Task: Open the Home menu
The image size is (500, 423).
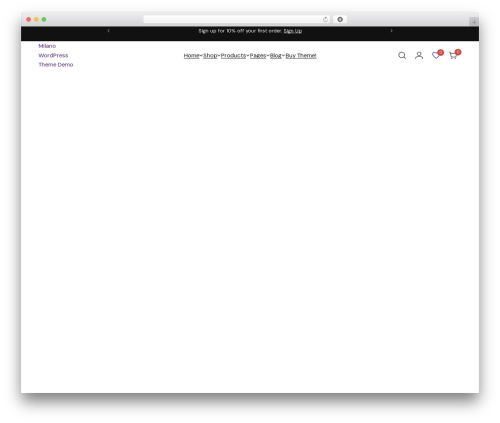Action: pyautogui.click(x=191, y=56)
